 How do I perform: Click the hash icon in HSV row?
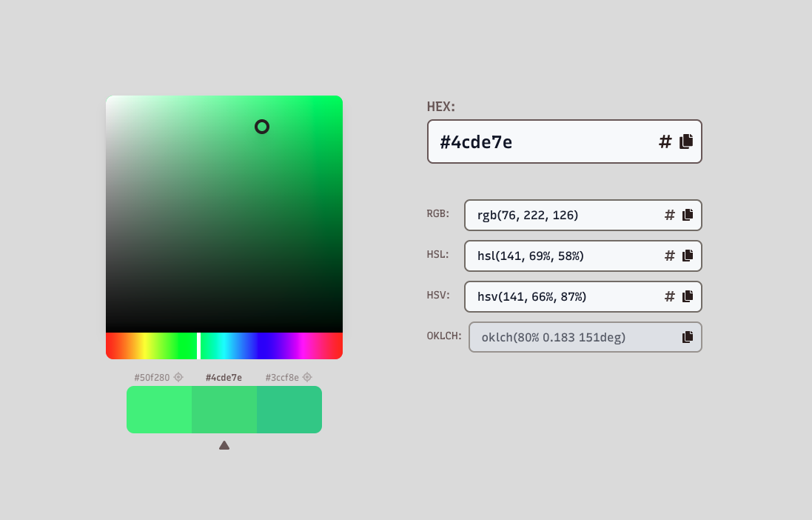pos(670,296)
